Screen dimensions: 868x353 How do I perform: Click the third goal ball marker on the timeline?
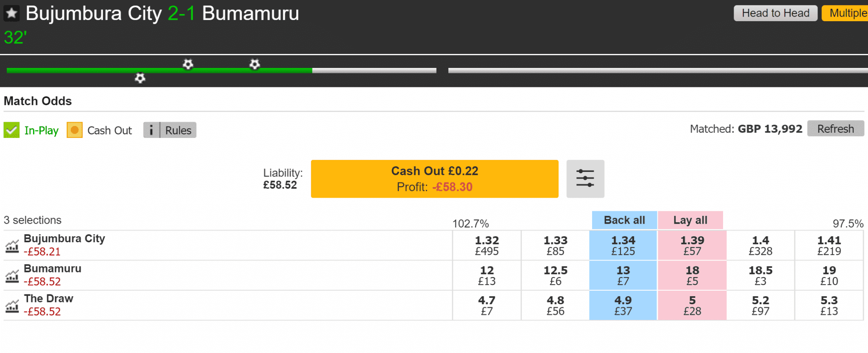[254, 64]
